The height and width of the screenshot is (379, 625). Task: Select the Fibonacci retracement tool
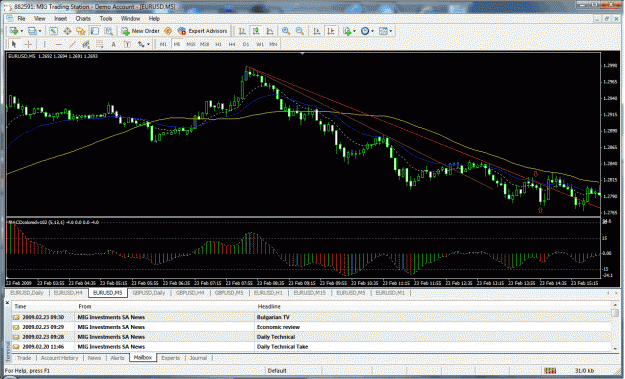point(99,44)
